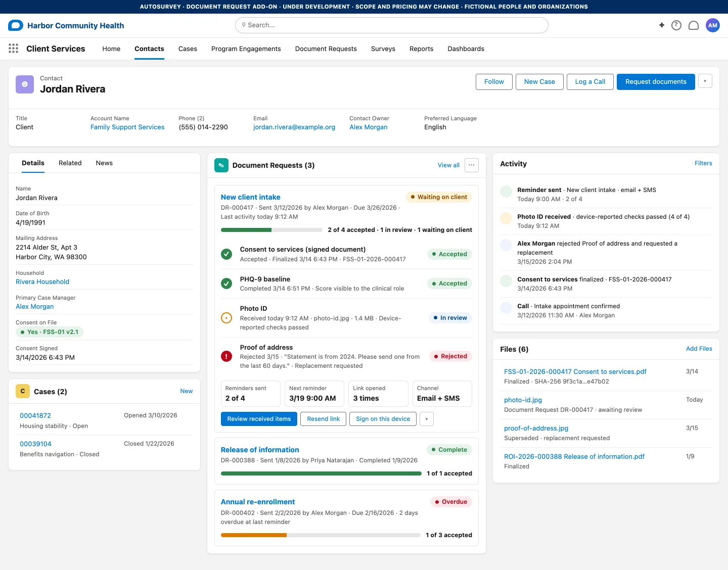Click the Review received items button
This screenshot has width=728, height=570.
259,419
